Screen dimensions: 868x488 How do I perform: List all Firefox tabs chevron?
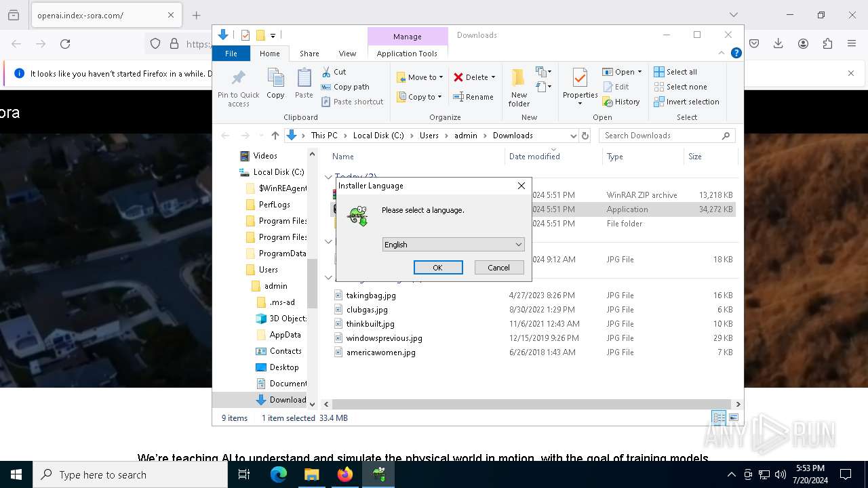[734, 15]
